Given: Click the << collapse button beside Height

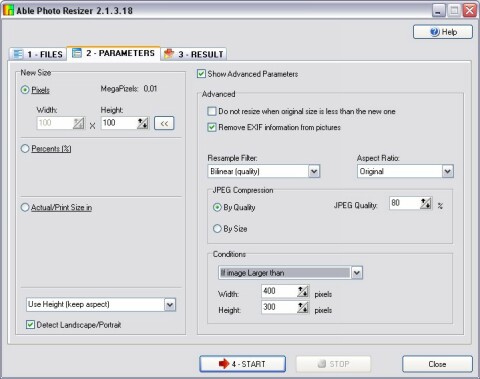Looking at the screenshot, I should click(164, 123).
